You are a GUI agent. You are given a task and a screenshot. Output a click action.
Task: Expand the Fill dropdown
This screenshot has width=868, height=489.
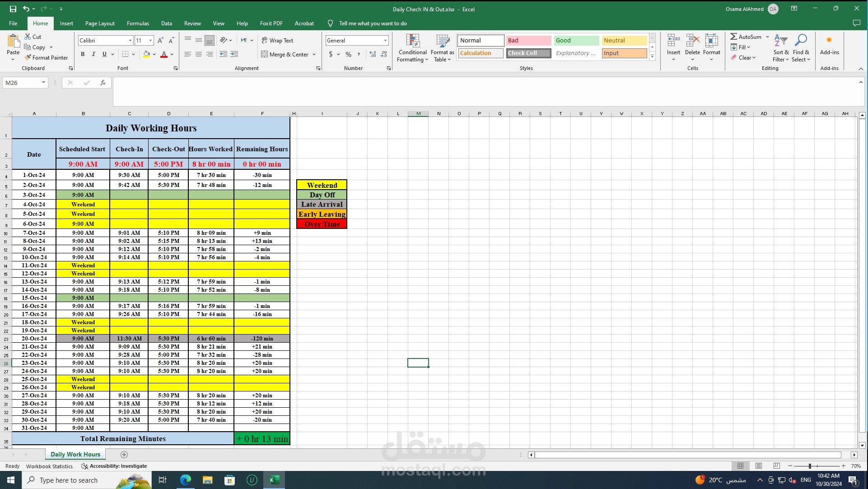[x=748, y=47]
